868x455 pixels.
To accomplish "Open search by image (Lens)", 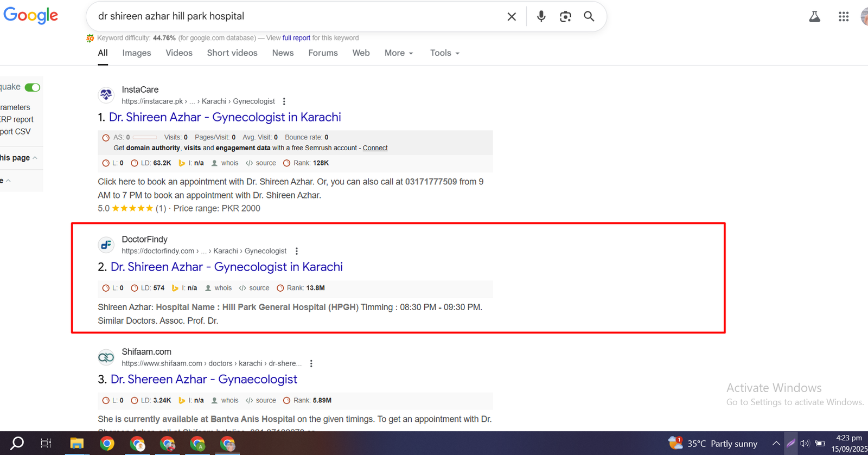I will [x=565, y=17].
